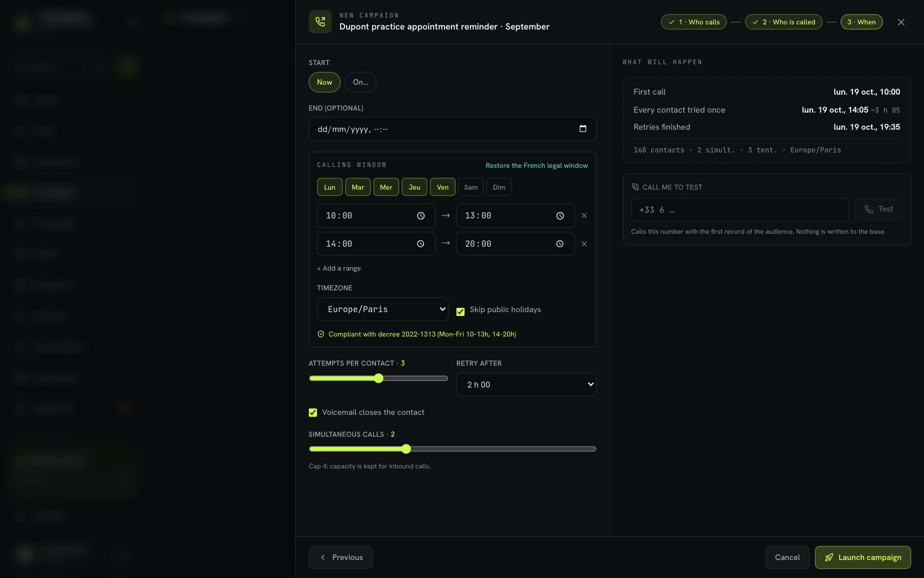Viewport: 924px width, 578px height.
Task: Click the 20:00 end time field
Action: coord(515,244)
